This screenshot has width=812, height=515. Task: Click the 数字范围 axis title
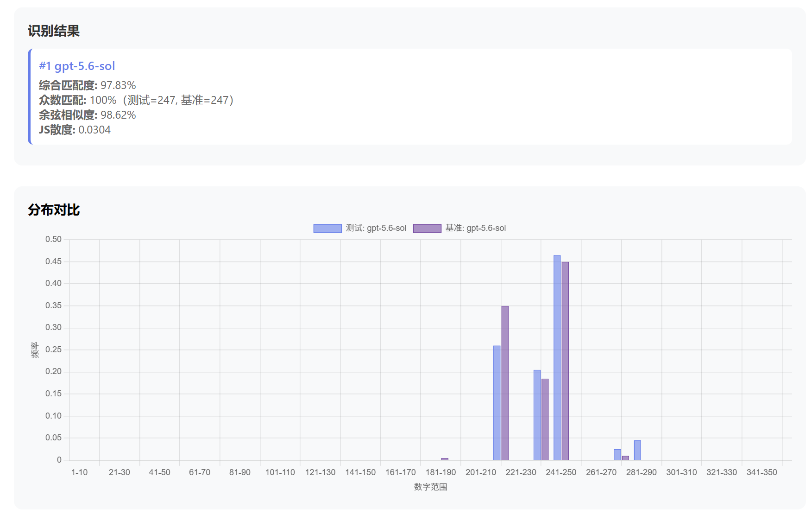[x=431, y=487]
